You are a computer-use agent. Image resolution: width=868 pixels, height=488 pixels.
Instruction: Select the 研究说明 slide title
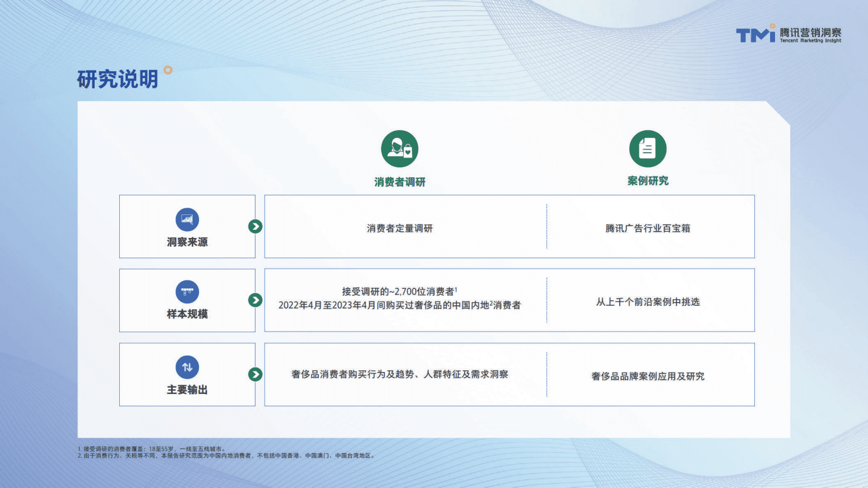(x=118, y=79)
